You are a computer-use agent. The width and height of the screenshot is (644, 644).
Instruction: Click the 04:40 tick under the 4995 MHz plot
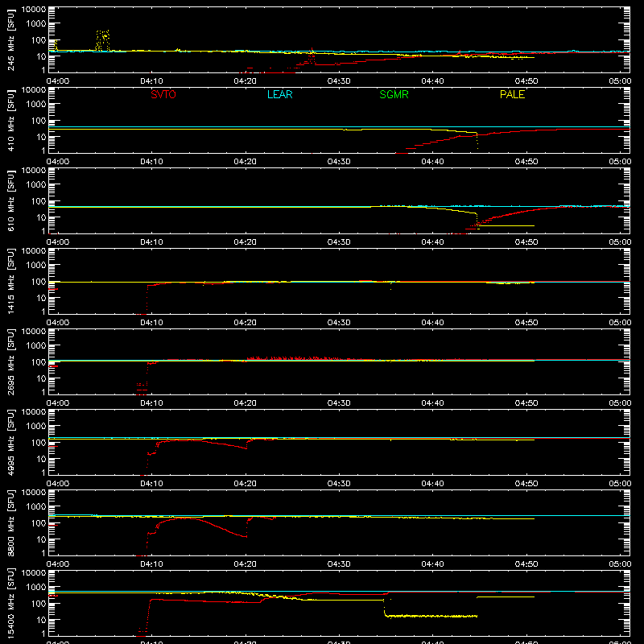click(432, 484)
